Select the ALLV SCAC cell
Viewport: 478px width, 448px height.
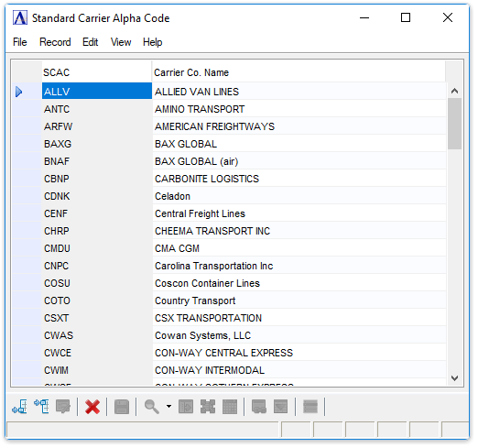pos(97,92)
